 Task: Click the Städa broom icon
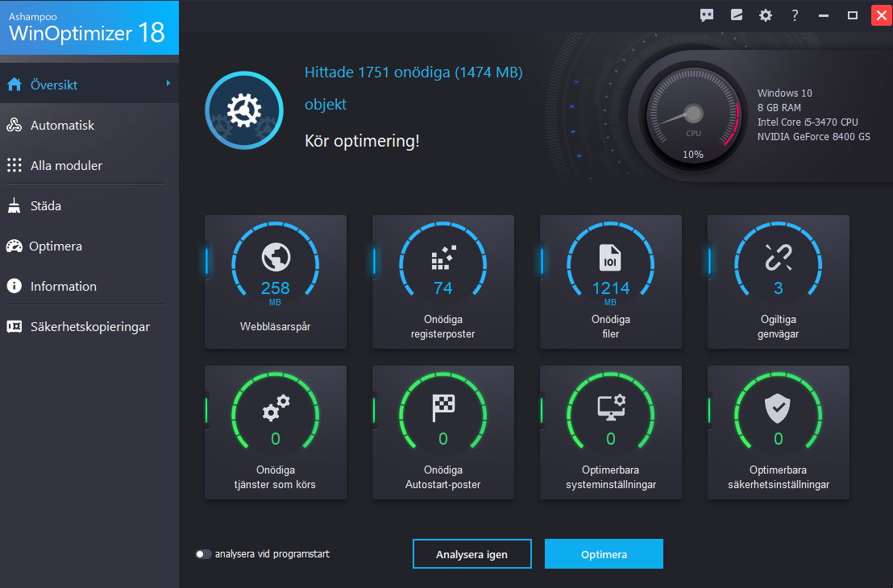point(15,205)
